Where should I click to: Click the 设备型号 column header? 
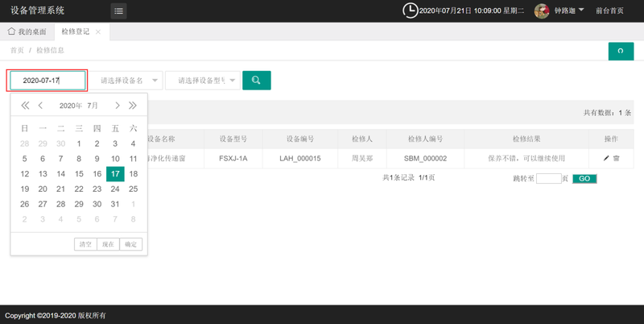click(x=233, y=139)
